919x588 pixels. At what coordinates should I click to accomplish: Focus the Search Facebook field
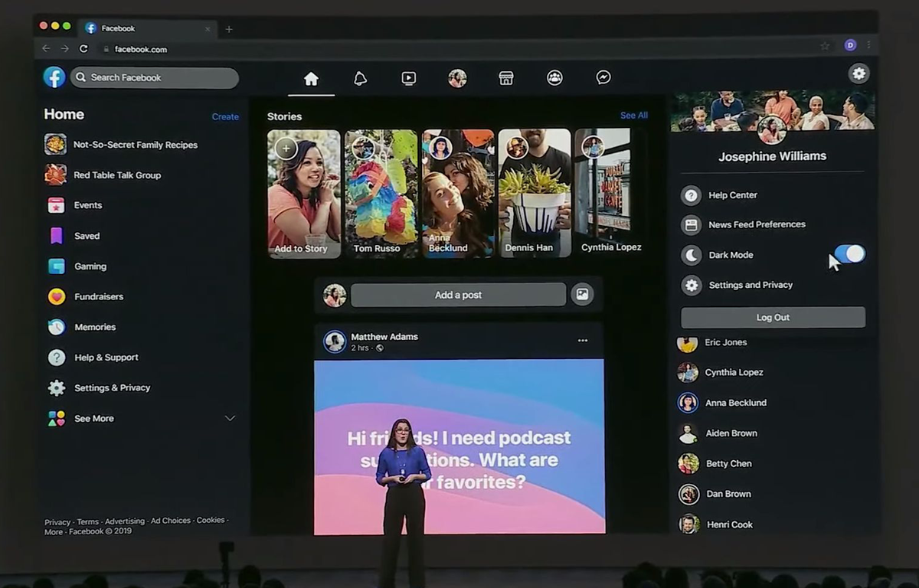point(155,77)
